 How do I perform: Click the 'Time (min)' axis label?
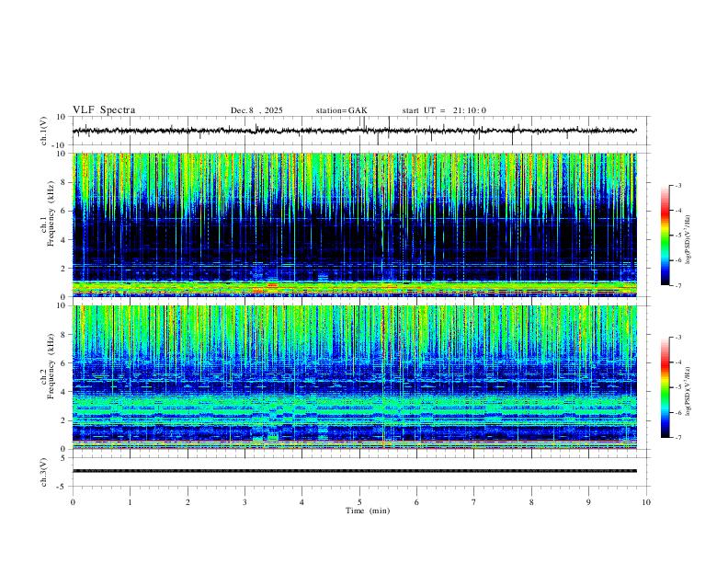click(x=368, y=511)
